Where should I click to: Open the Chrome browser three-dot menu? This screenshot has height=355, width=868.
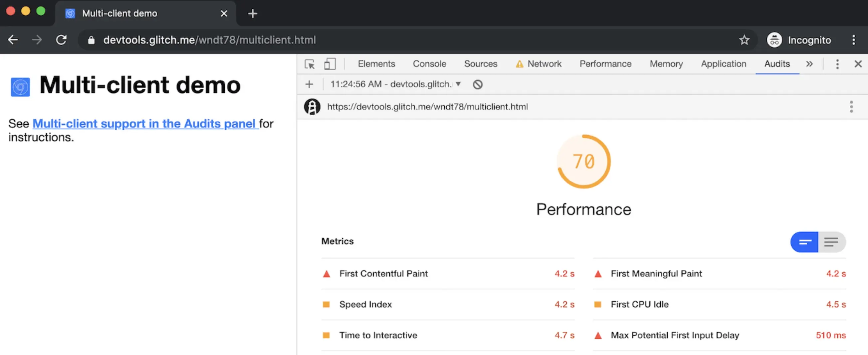(x=853, y=40)
